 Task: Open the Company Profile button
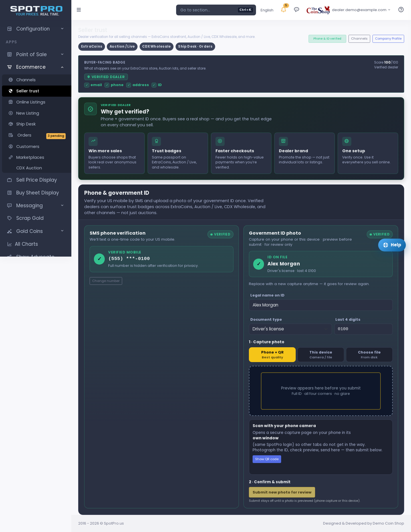(x=388, y=39)
